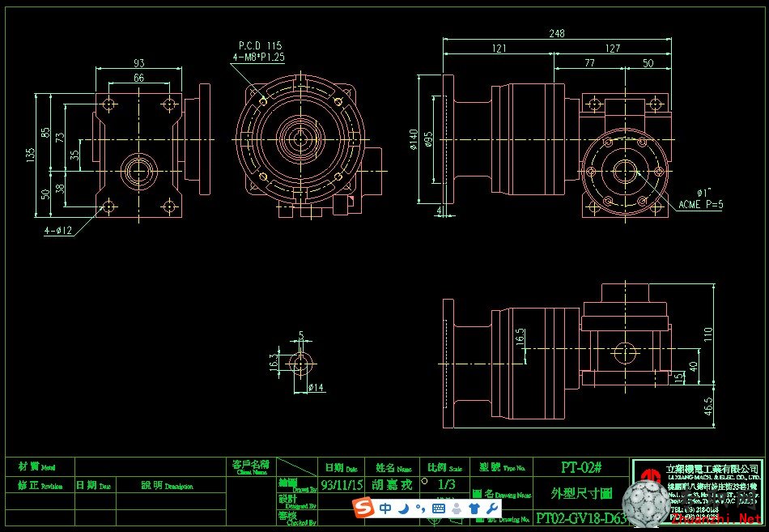Select the ø95 diameter dimension
The width and height of the screenshot is (769, 532).
428,139
